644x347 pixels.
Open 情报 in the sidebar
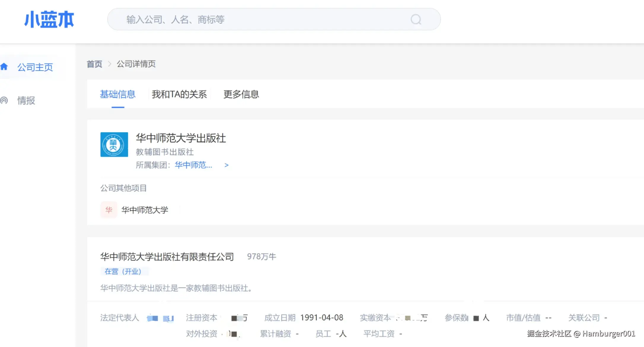coord(26,101)
